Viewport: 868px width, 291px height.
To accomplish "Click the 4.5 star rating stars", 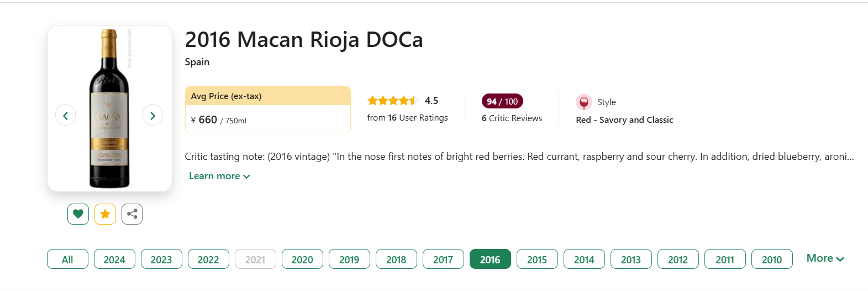I will (x=392, y=100).
